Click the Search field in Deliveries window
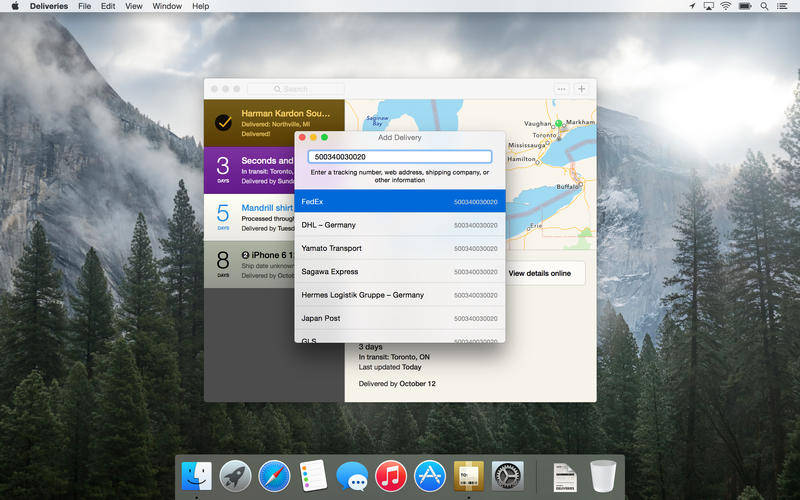 click(296, 89)
